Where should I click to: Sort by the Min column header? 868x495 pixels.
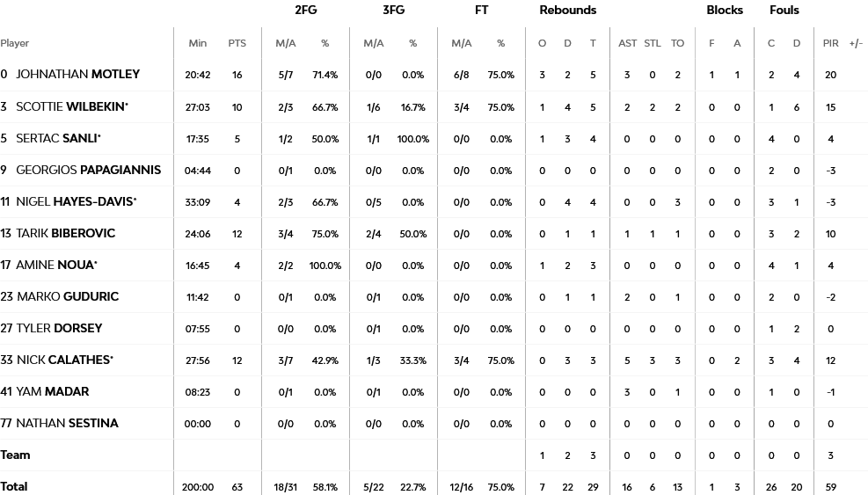tap(197, 43)
